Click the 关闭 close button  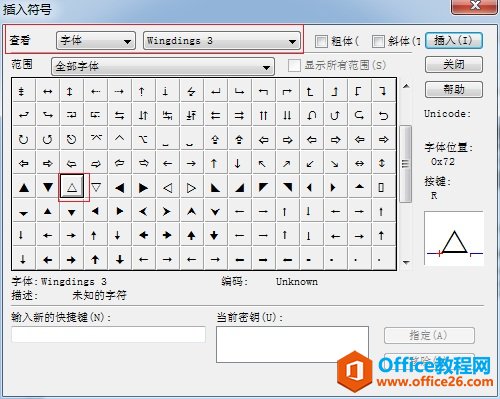click(x=454, y=64)
